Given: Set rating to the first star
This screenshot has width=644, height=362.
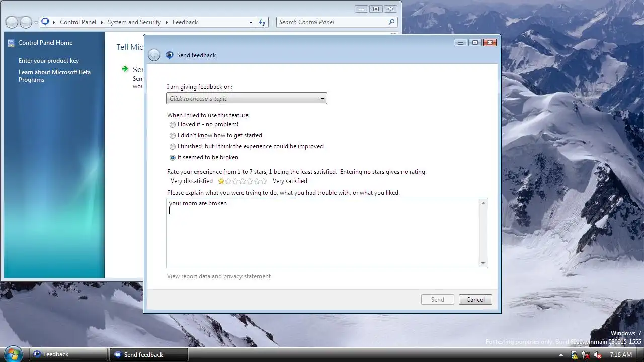Looking at the screenshot, I should [x=221, y=181].
